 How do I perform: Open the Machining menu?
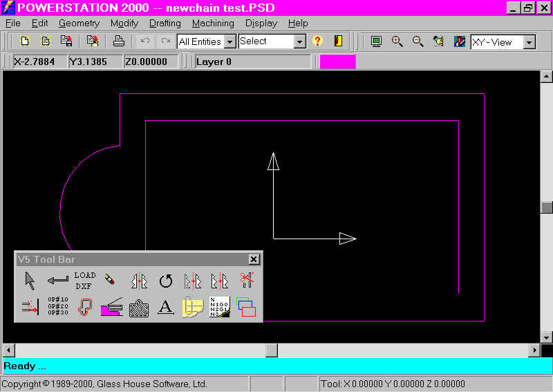213,24
